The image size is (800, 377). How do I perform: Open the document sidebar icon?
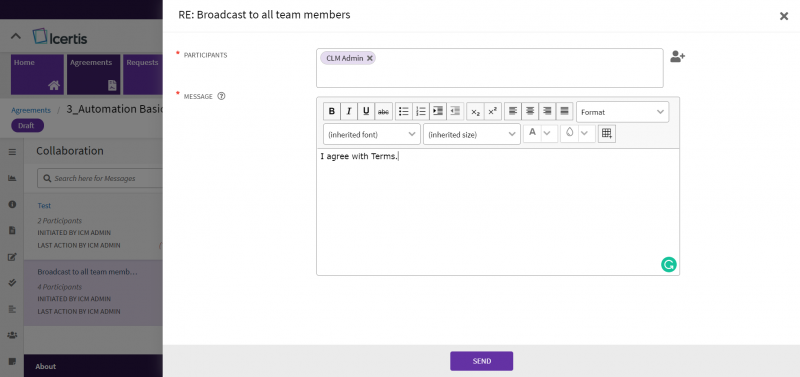12,231
